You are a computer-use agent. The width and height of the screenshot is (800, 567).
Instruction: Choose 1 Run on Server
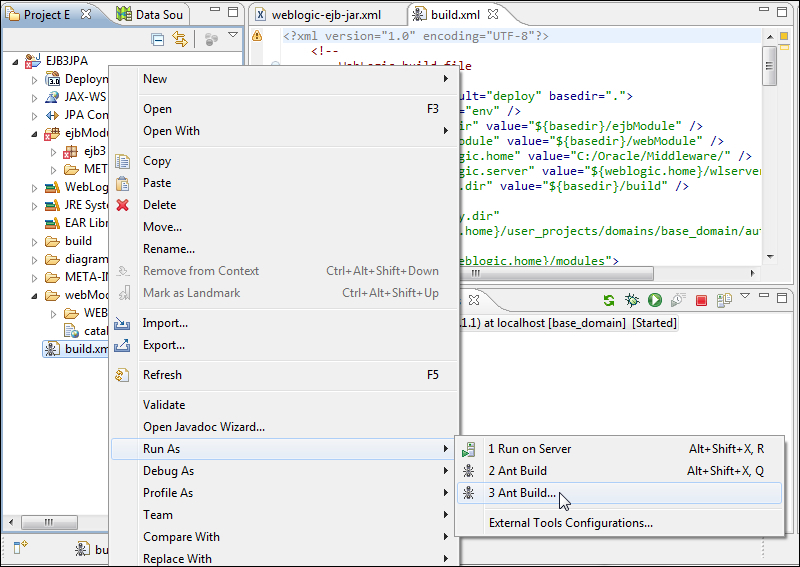[619, 449]
